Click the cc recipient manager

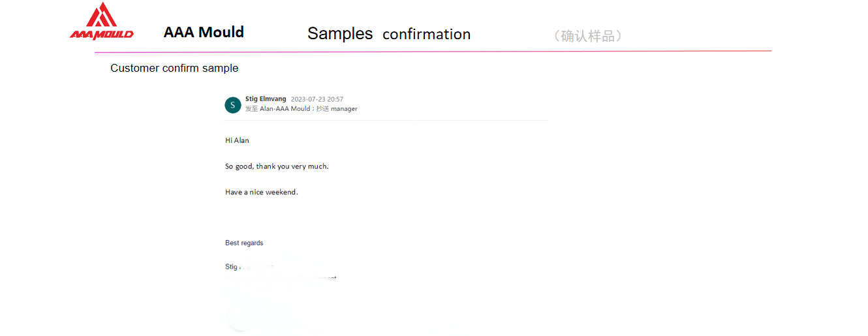click(x=344, y=109)
